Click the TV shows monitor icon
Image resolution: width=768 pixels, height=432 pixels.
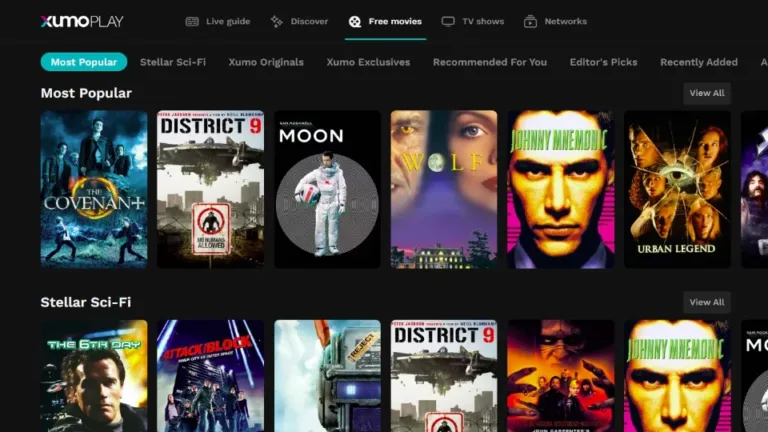coord(448,21)
